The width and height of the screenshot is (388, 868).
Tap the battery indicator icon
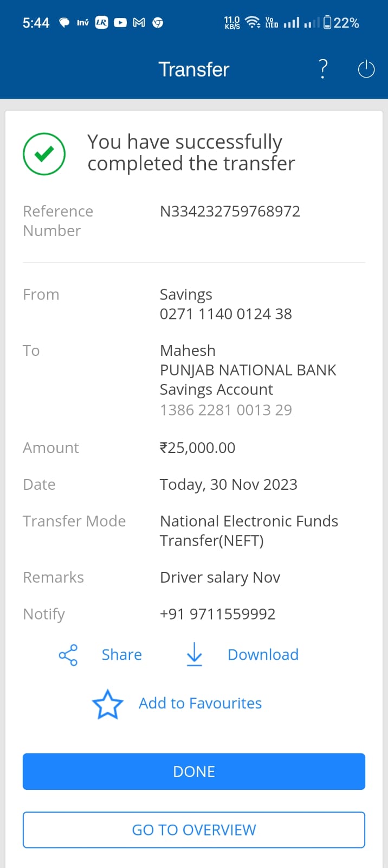pyautogui.click(x=327, y=23)
